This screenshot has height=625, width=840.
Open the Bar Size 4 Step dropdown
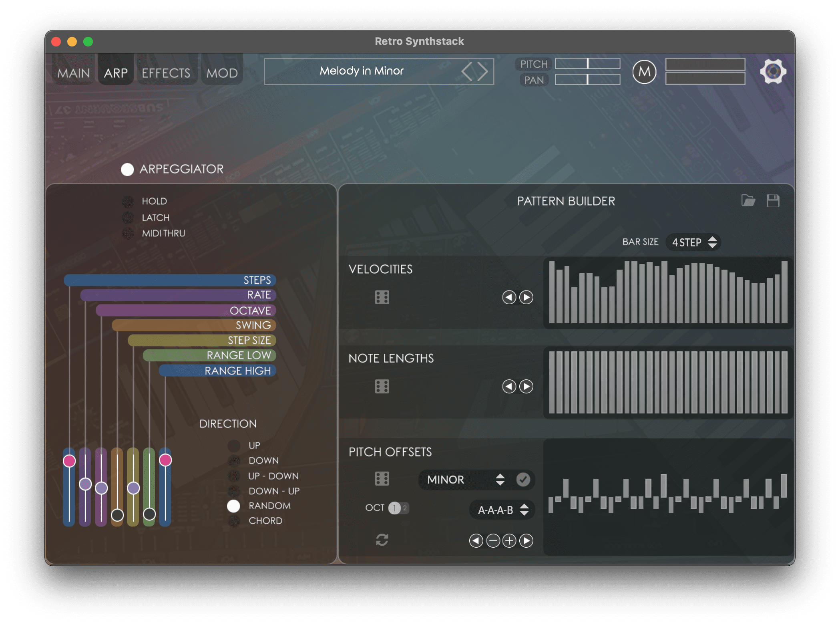[x=693, y=242]
